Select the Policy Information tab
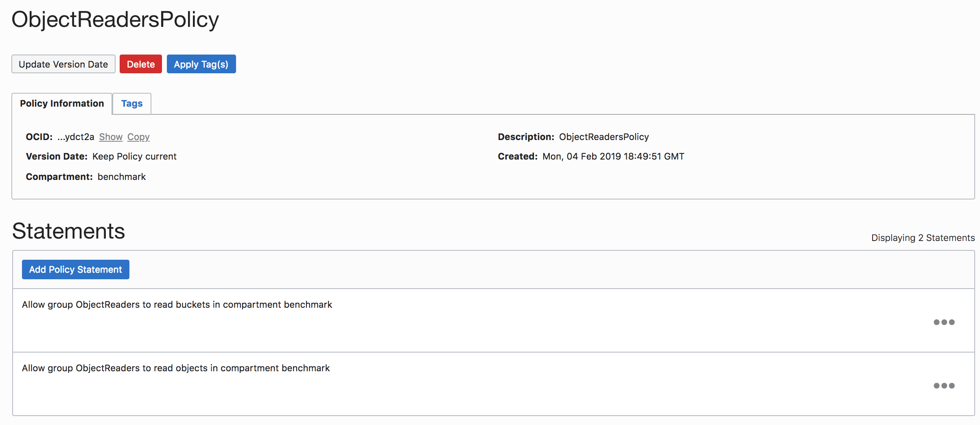The width and height of the screenshot is (980, 425). point(62,104)
